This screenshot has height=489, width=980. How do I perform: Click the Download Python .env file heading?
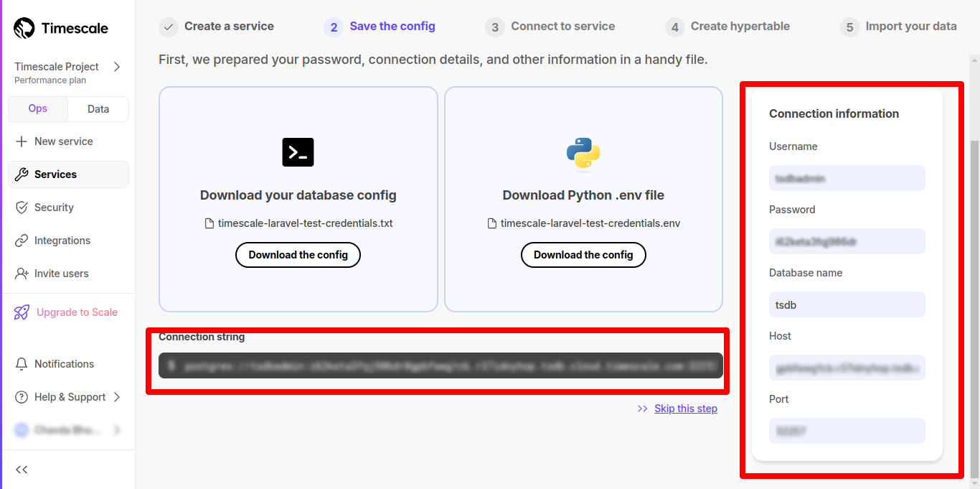(x=583, y=195)
